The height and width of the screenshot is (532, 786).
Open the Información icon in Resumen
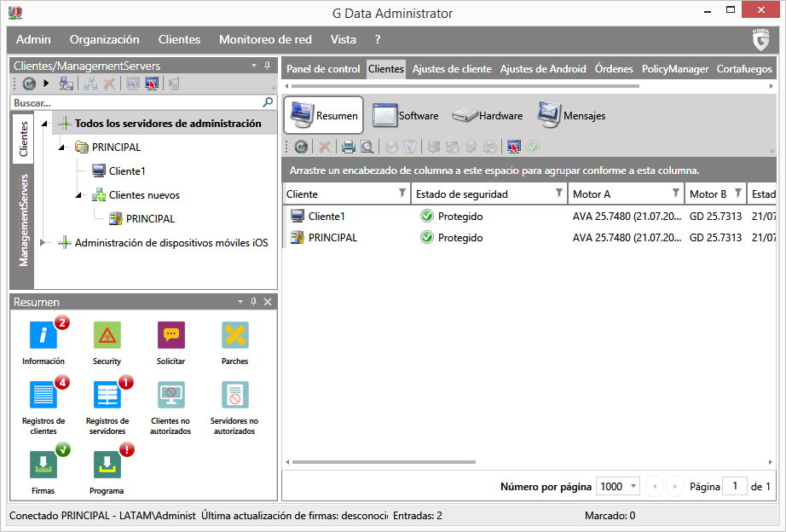43,336
